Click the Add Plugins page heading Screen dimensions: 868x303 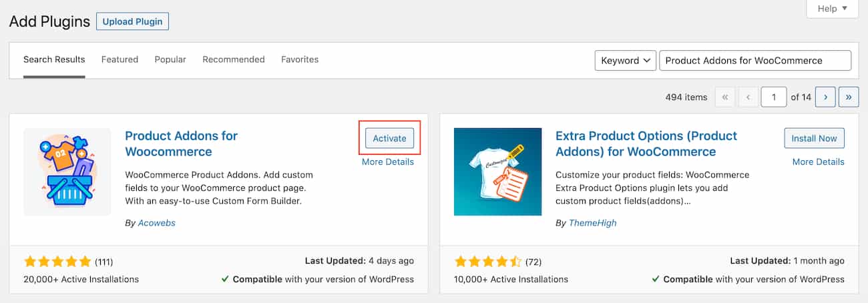(x=49, y=21)
